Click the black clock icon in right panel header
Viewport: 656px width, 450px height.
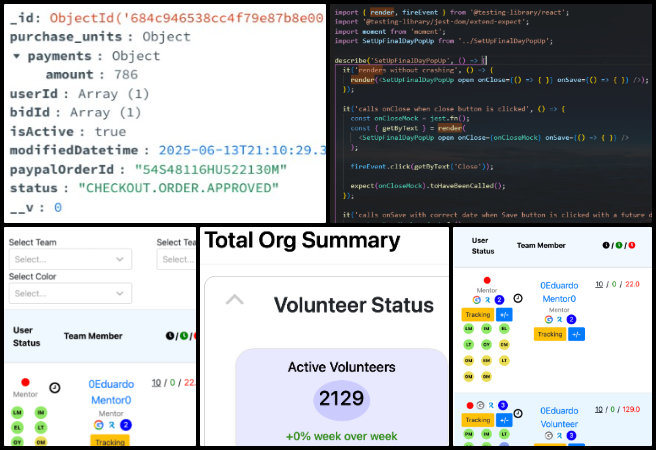[605, 245]
